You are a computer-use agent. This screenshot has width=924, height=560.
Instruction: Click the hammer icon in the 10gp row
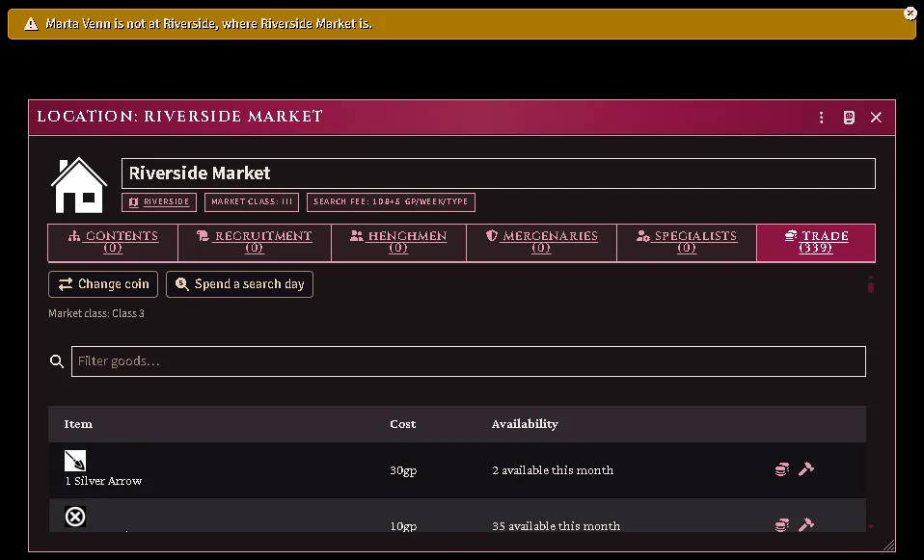806,524
